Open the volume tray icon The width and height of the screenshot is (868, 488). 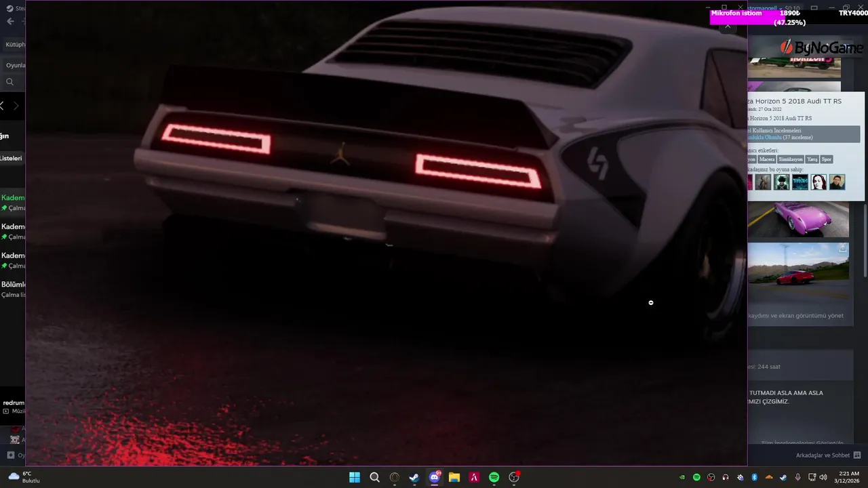pyautogui.click(x=823, y=477)
